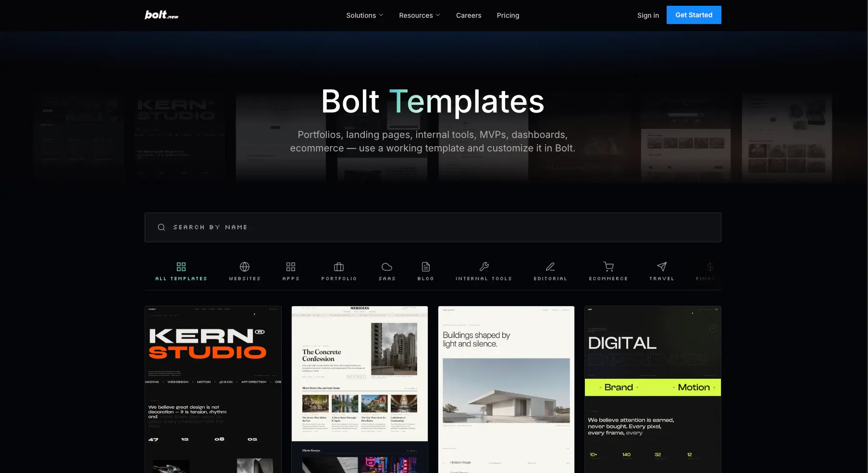This screenshot has height=473, width=868.
Task: Click the Get Started button
Action: click(x=694, y=15)
